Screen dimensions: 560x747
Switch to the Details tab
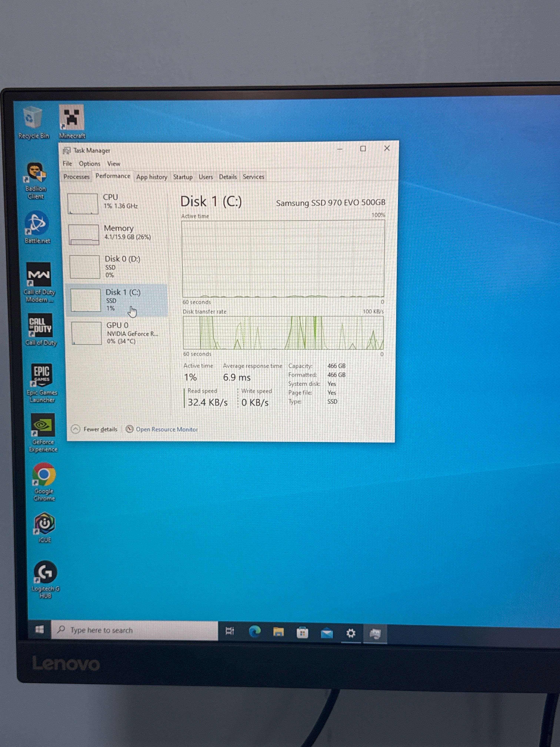tap(228, 177)
